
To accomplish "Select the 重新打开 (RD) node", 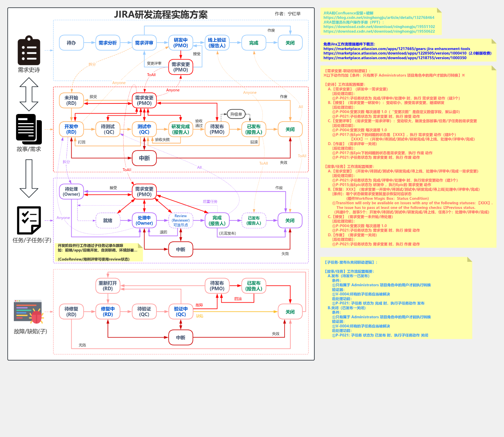I will tap(108, 286).
